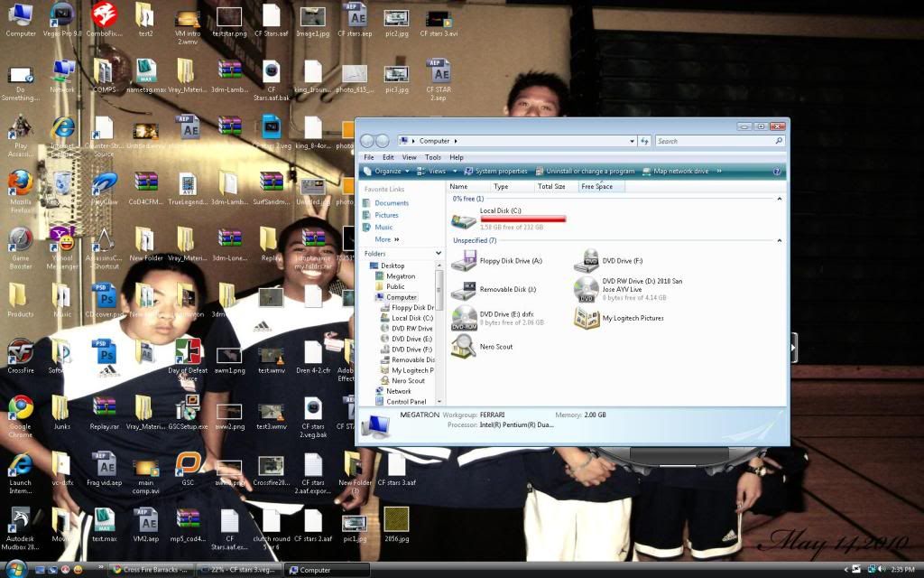This screenshot has width=924, height=578.
Task: Open the Organize dropdown menu
Action: click(x=387, y=172)
